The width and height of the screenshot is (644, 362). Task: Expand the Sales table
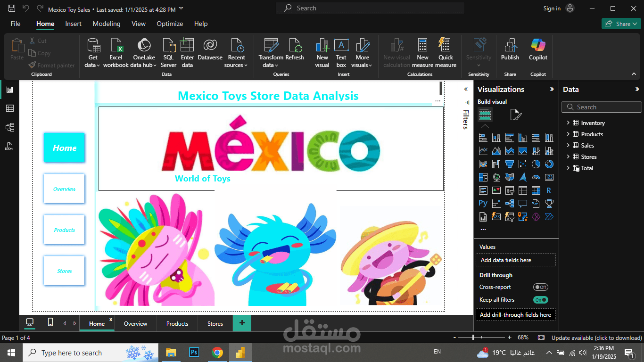click(568, 145)
